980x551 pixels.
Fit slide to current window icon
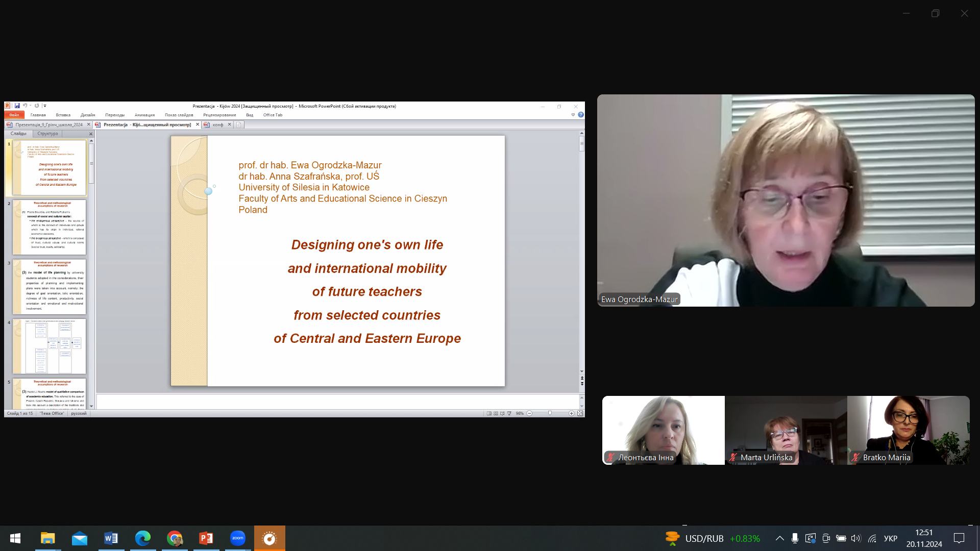coord(580,413)
